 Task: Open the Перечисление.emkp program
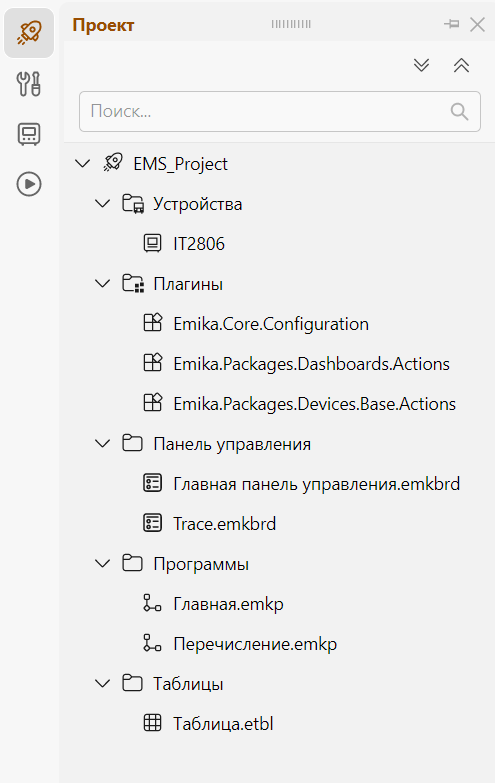pyautogui.click(x=255, y=644)
